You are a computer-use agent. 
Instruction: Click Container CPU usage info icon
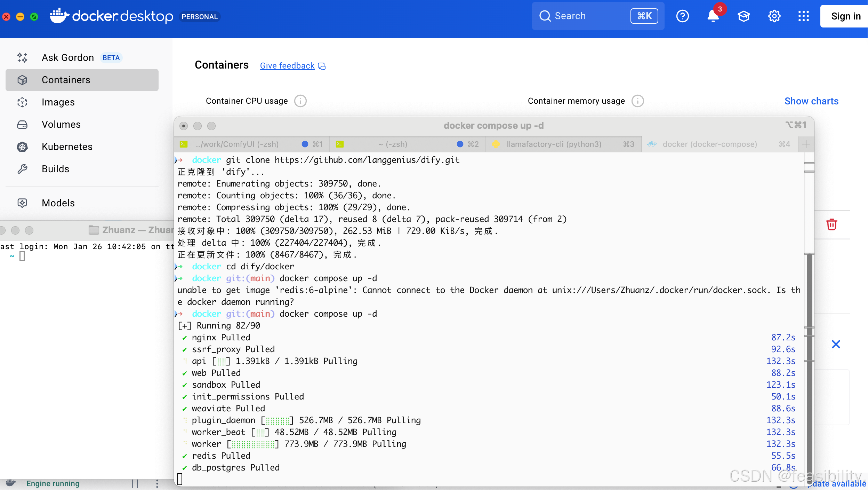click(300, 101)
